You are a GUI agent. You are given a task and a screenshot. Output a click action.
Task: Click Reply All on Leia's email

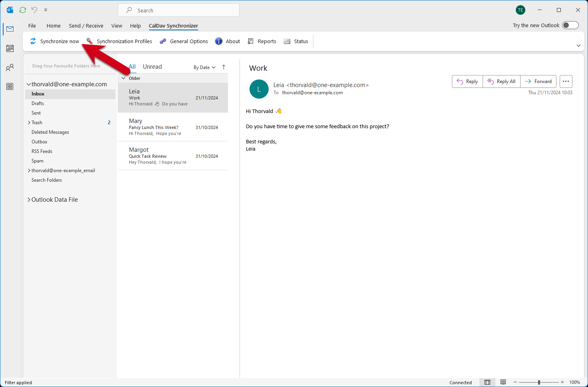pos(501,81)
